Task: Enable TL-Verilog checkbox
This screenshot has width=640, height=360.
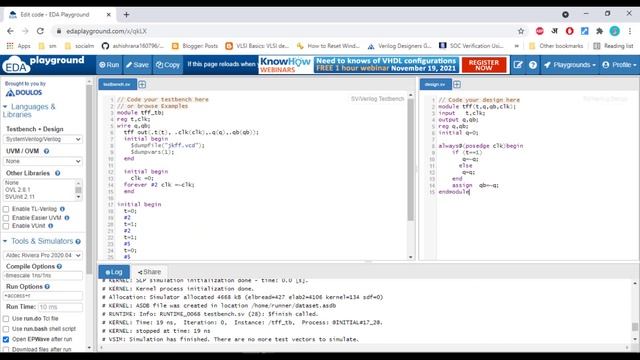Action: 6,209
